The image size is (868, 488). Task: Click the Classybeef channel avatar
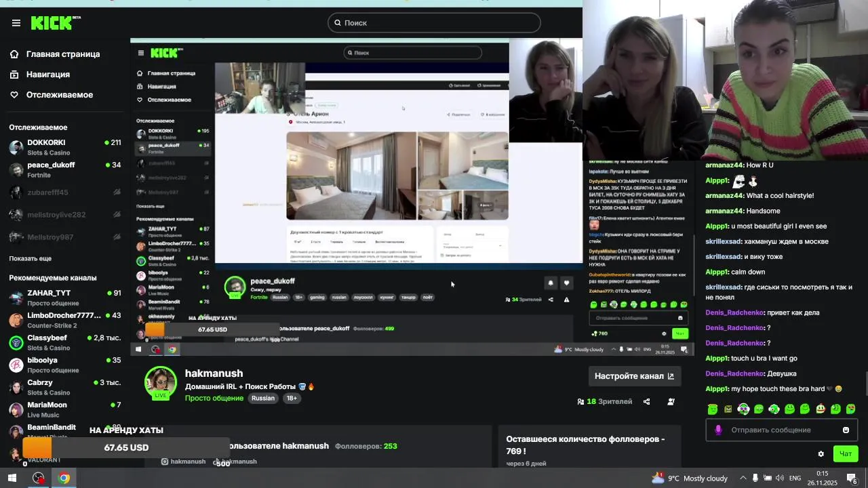pos(16,342)
